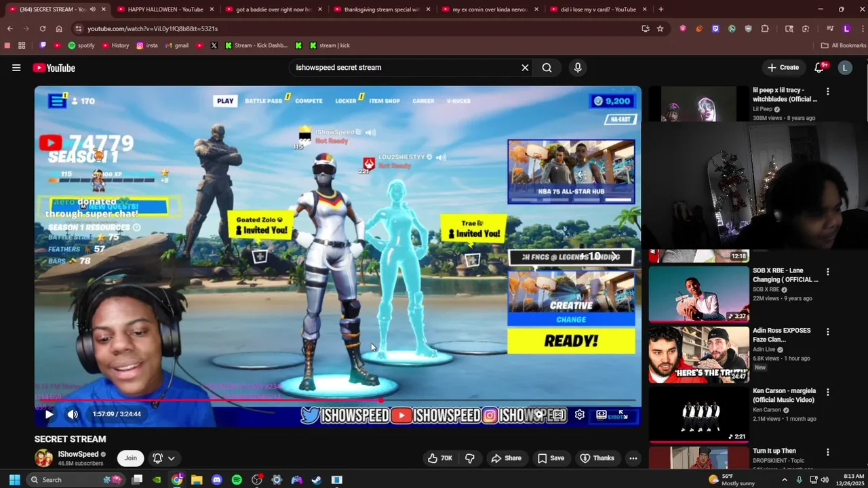Run search with magnifier button
868x488 pixels.
click(x=547, y=68)
